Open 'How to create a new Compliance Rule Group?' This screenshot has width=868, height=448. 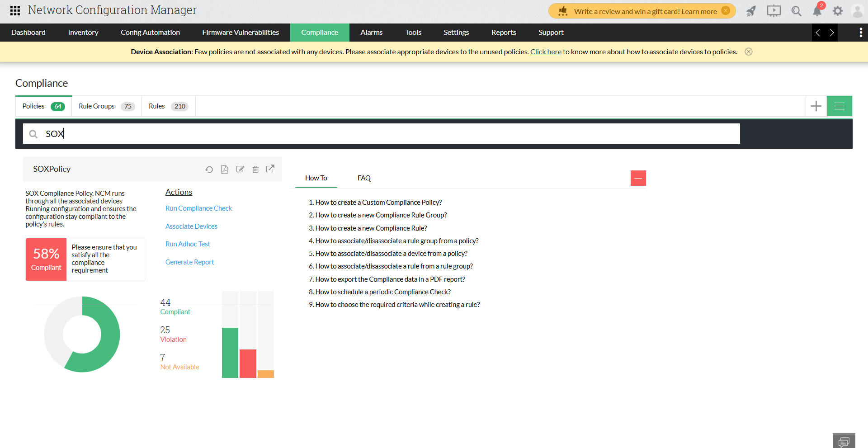(381, 215)
